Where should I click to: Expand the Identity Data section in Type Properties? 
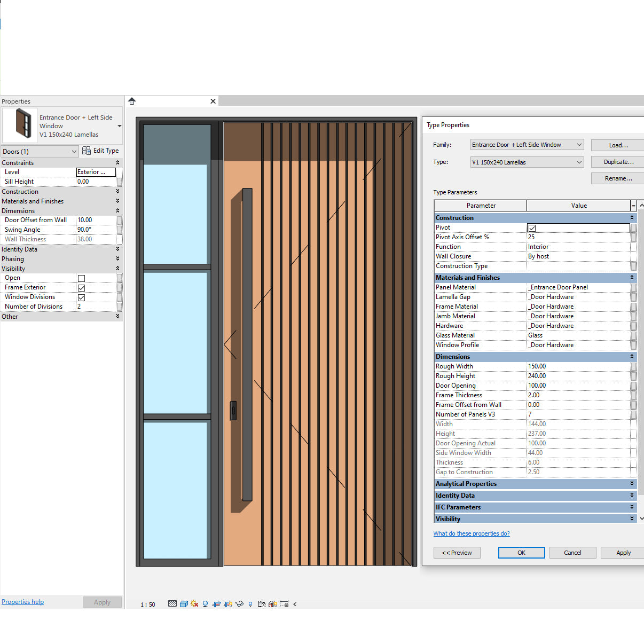pyautogui.click(x=632, y=495)
